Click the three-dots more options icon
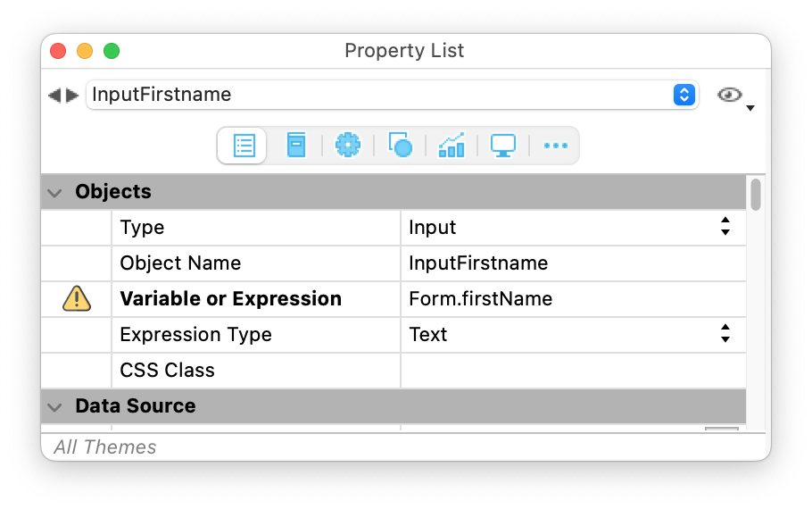 point(555,146)
